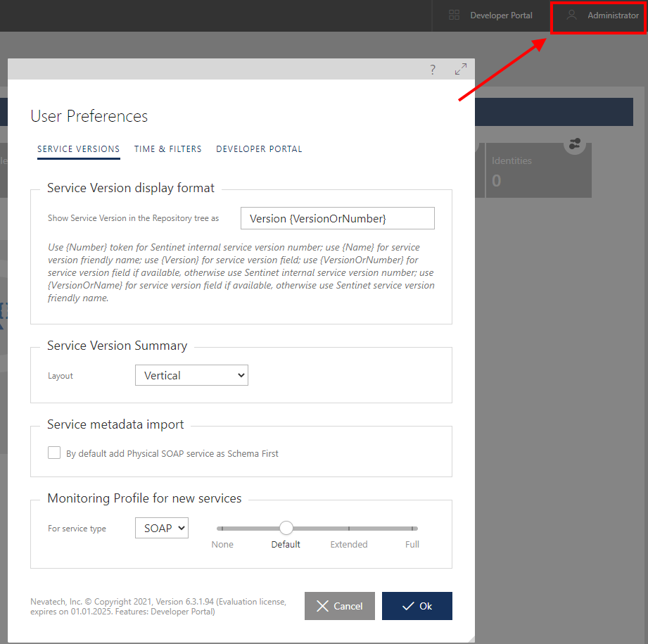Click the Default monitoring label

pyautogui.click(x=286, y=544)
